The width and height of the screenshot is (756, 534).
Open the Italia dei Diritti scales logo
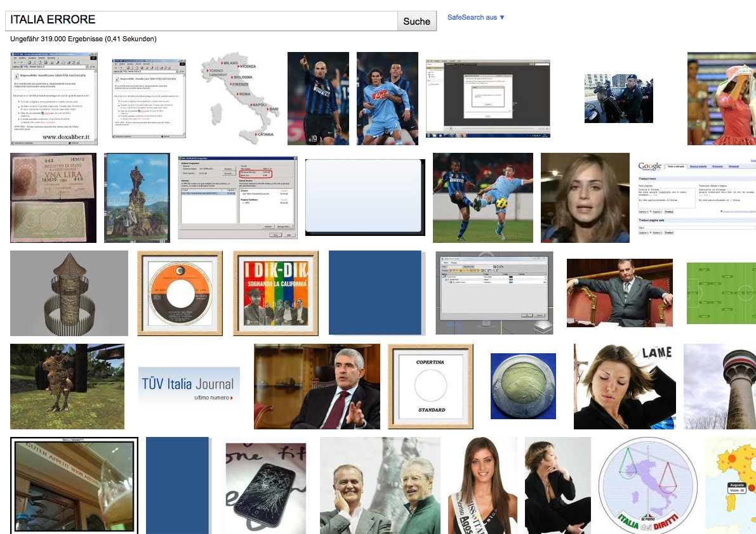[647, 485]
